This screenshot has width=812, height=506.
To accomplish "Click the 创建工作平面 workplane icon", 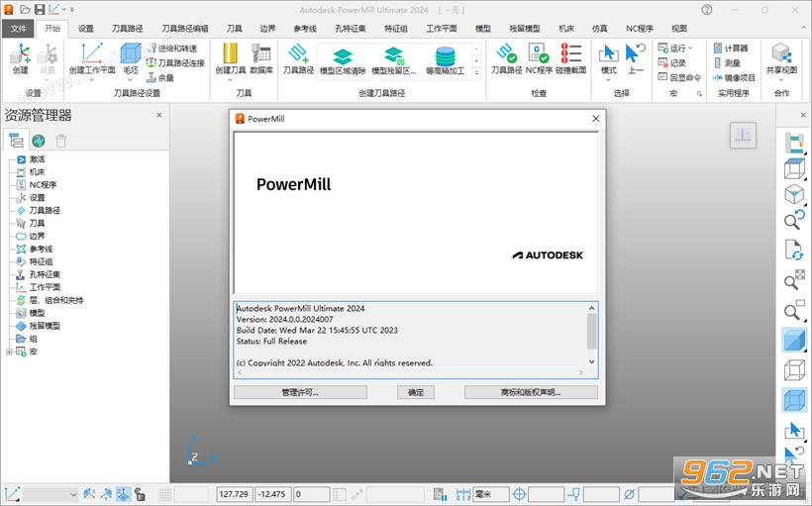I will [x=92, y=53].
